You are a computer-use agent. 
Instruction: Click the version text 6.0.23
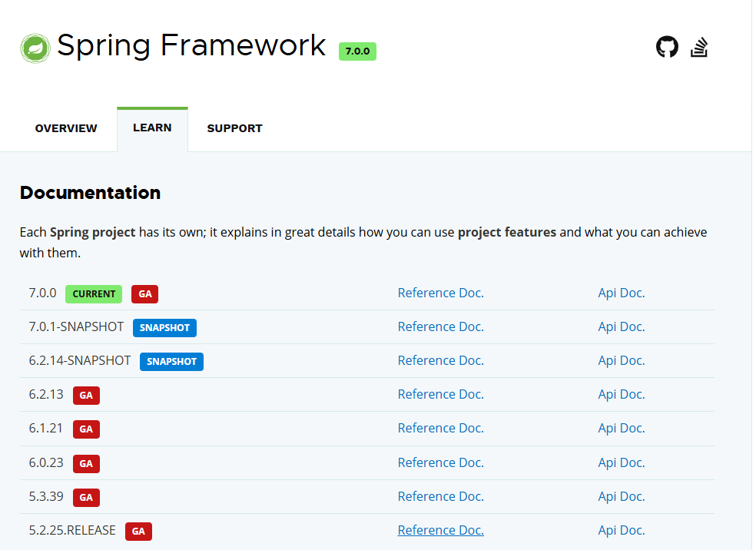(46, 462)
